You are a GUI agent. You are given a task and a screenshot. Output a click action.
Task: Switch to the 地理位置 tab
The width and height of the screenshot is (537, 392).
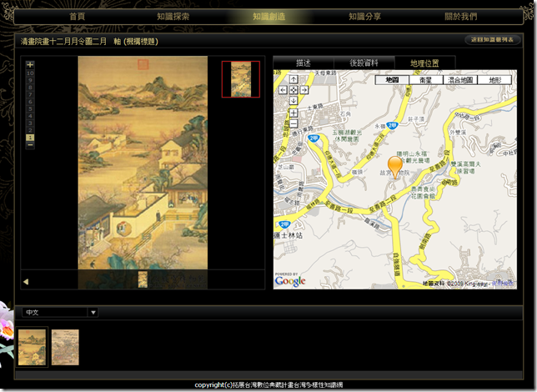click(424, 63)
